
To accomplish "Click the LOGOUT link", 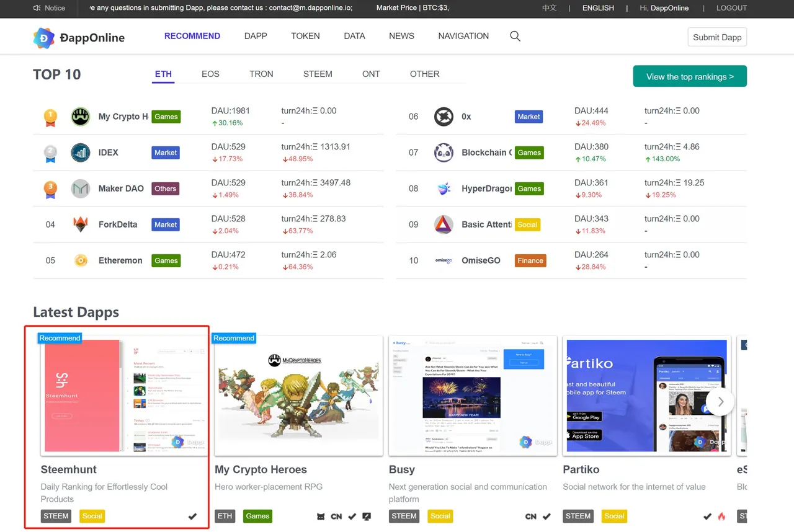I will coord(731,8).
